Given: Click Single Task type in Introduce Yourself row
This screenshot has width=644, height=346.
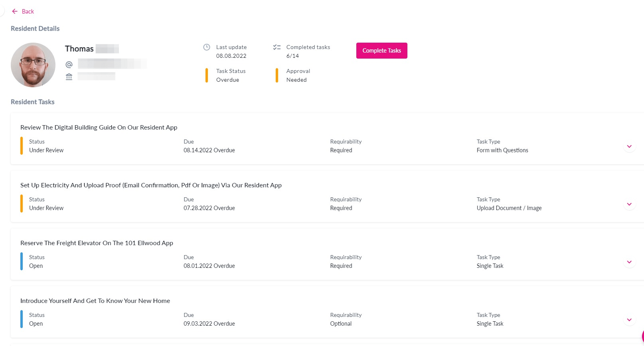Looking at the screenshot, I should coord(490,324).
